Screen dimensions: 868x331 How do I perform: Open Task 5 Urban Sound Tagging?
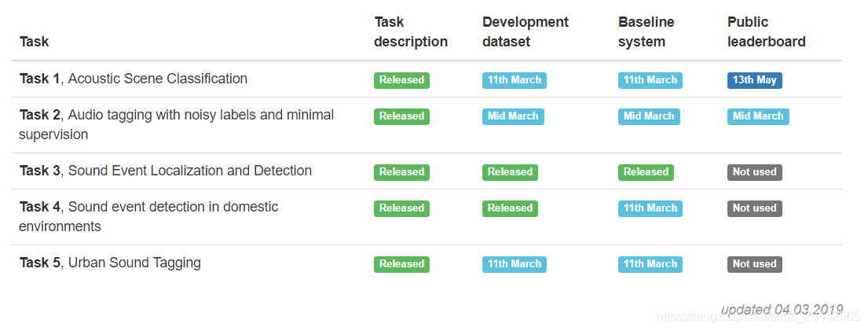point(110,263)
